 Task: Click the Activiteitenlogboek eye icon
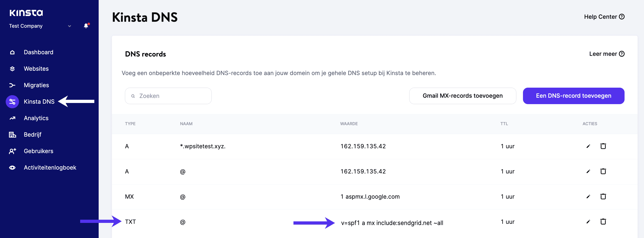click(x=12, y=168)
